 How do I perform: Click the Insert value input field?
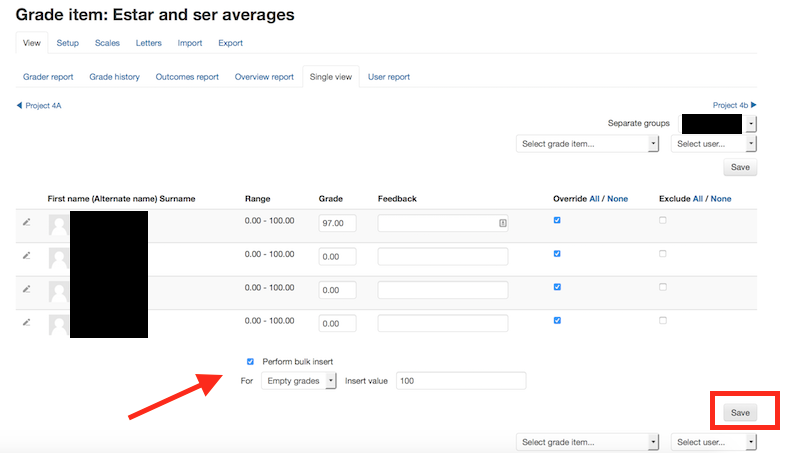[x=461, y=381]
